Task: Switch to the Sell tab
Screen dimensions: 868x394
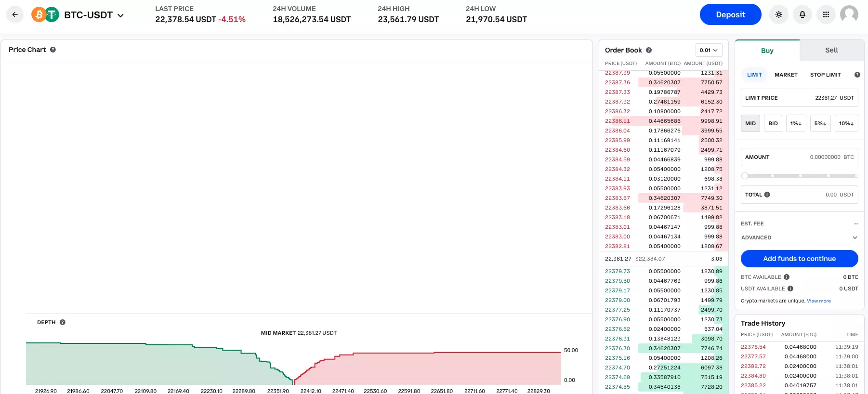Action: 831,50
